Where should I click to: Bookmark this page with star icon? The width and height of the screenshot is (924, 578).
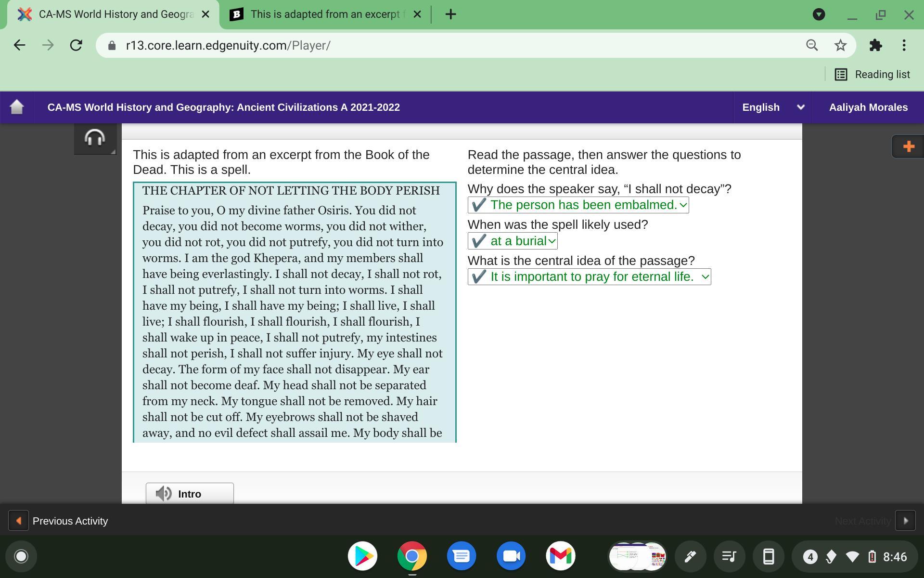[x=840, y=45]
